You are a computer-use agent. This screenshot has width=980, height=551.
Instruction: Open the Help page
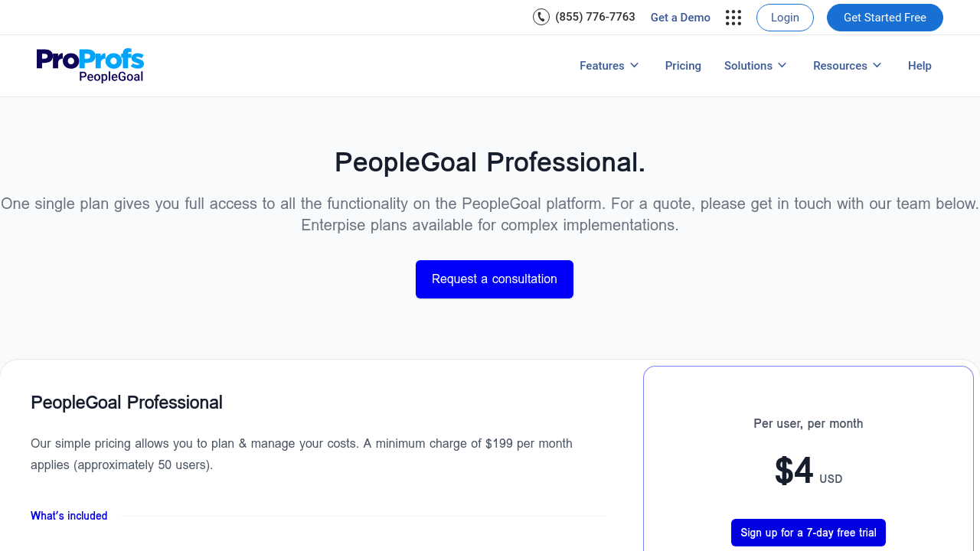[920, 66]
